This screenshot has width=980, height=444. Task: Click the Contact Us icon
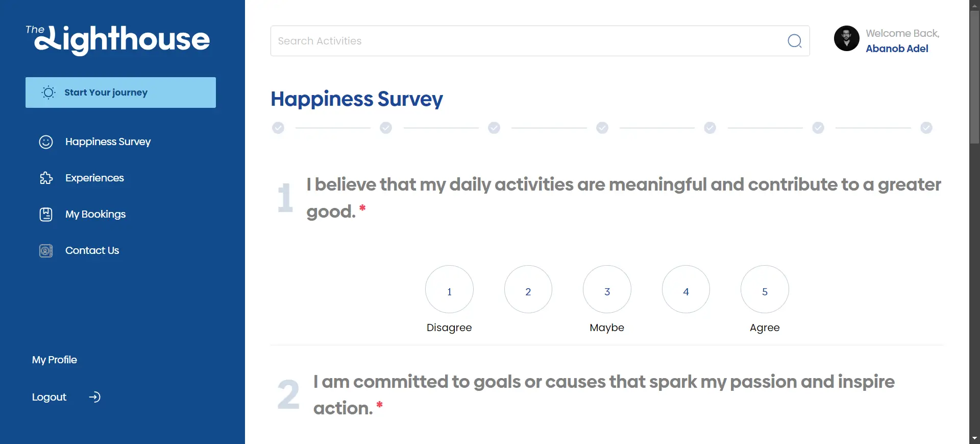pos(46,251)
